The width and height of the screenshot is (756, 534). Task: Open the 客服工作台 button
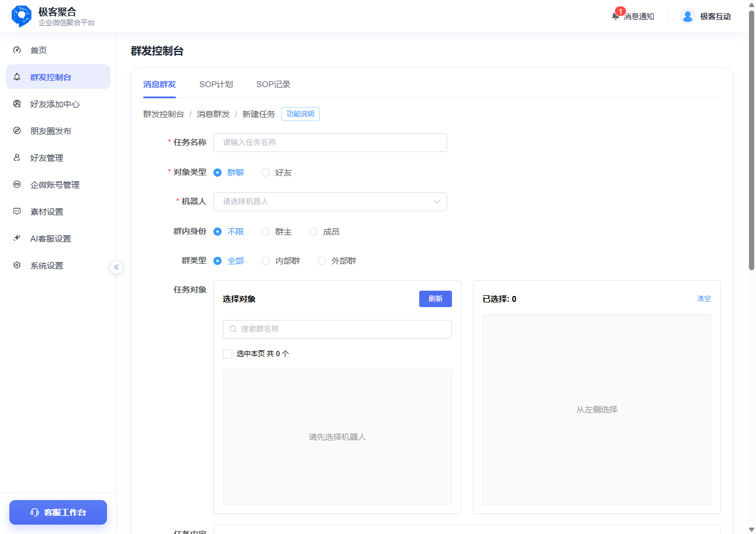pos(58,512)
